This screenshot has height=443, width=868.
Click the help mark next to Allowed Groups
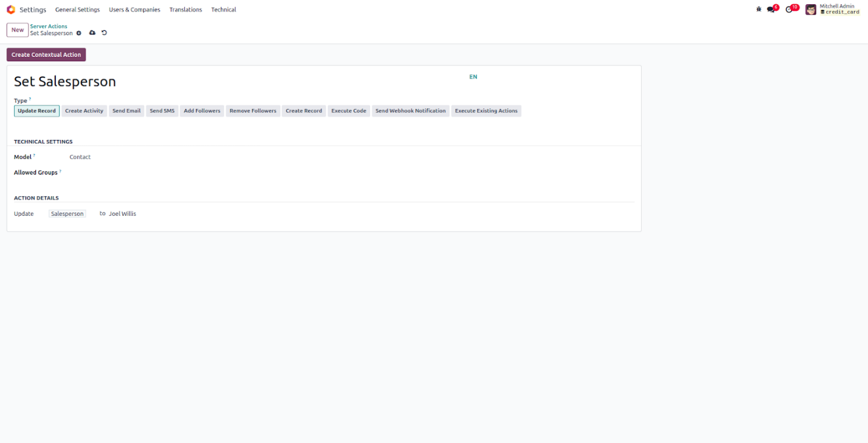60,172
